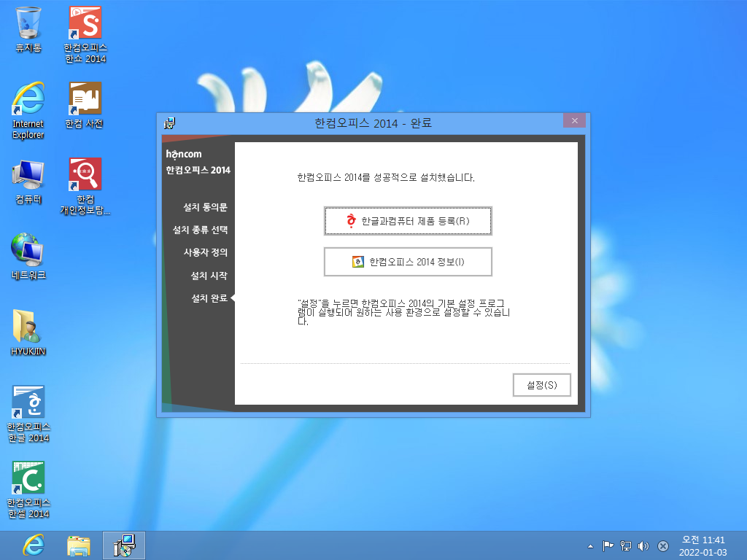
Task: Open Action Center flag tray icon
Action: coord(608,546)
